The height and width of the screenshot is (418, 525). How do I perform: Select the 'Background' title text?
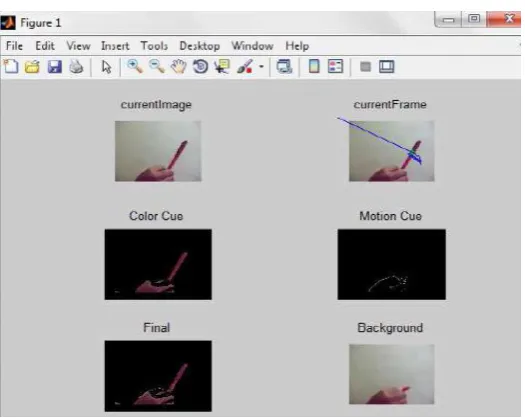(390, 328)
